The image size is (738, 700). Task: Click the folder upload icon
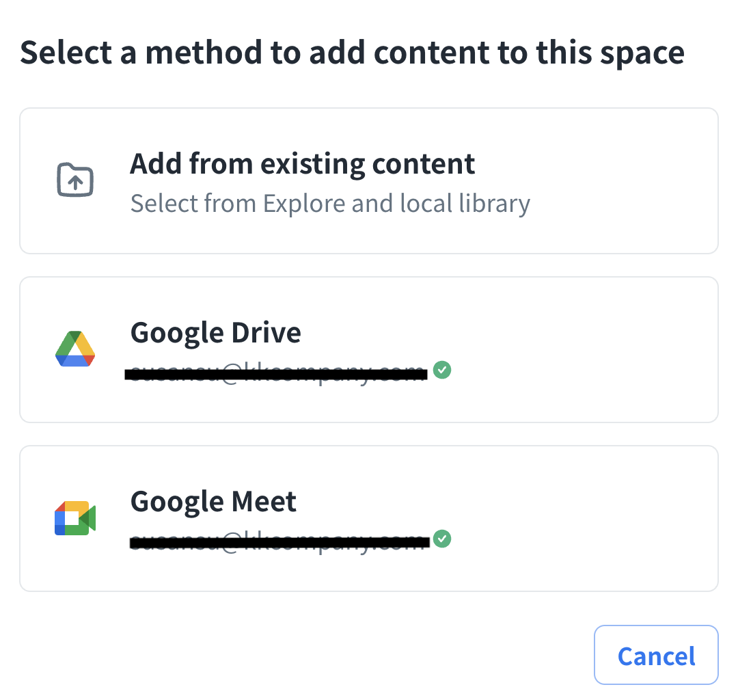coord(74,180)
